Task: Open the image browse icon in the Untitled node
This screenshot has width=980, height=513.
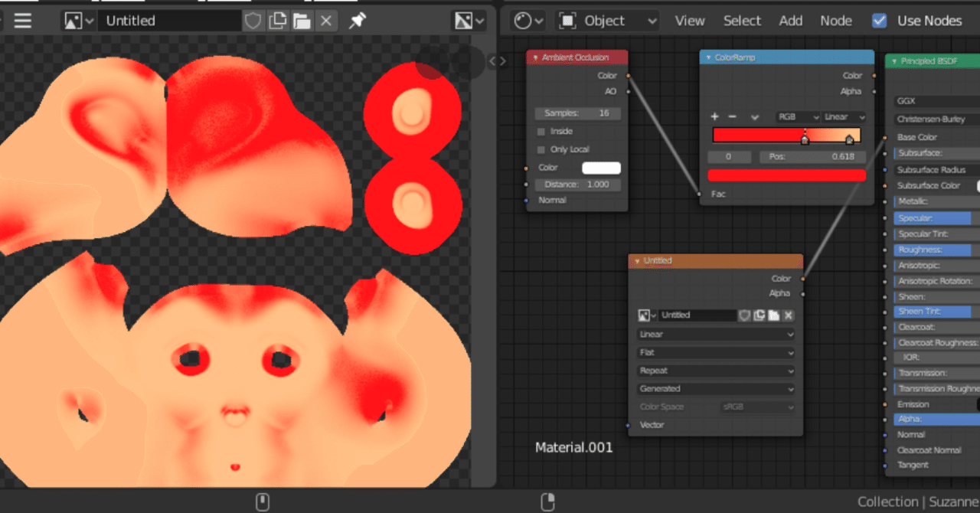Action: click(647, 315)
